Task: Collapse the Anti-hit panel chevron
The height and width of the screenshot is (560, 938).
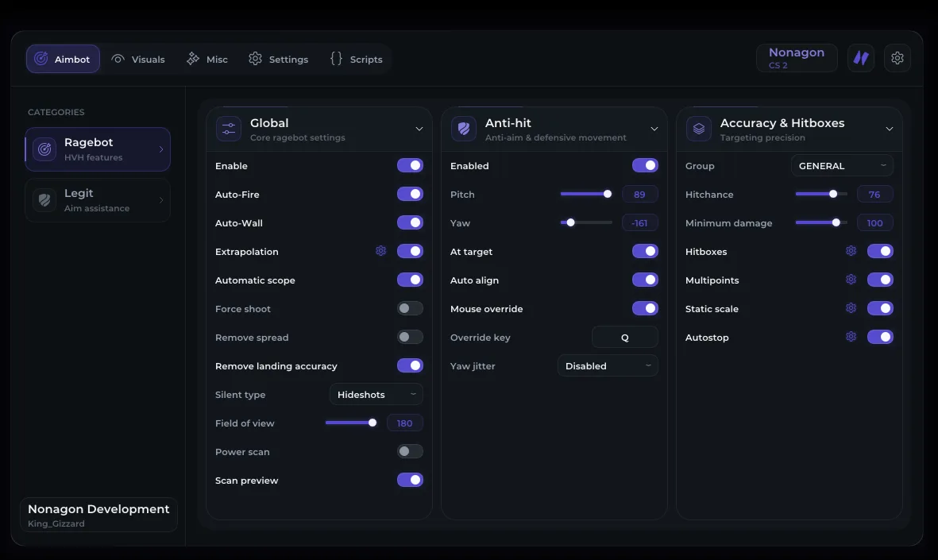Action: pos(654,129)
